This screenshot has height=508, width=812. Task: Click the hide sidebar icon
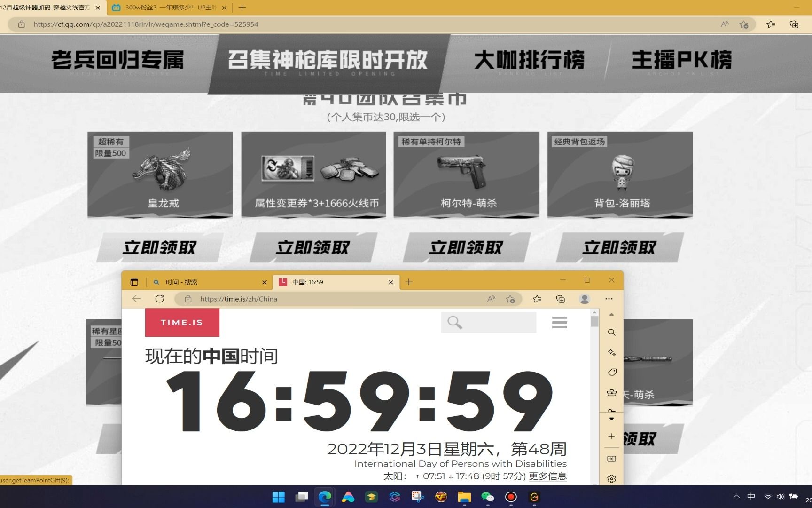[x=611, y=459]
